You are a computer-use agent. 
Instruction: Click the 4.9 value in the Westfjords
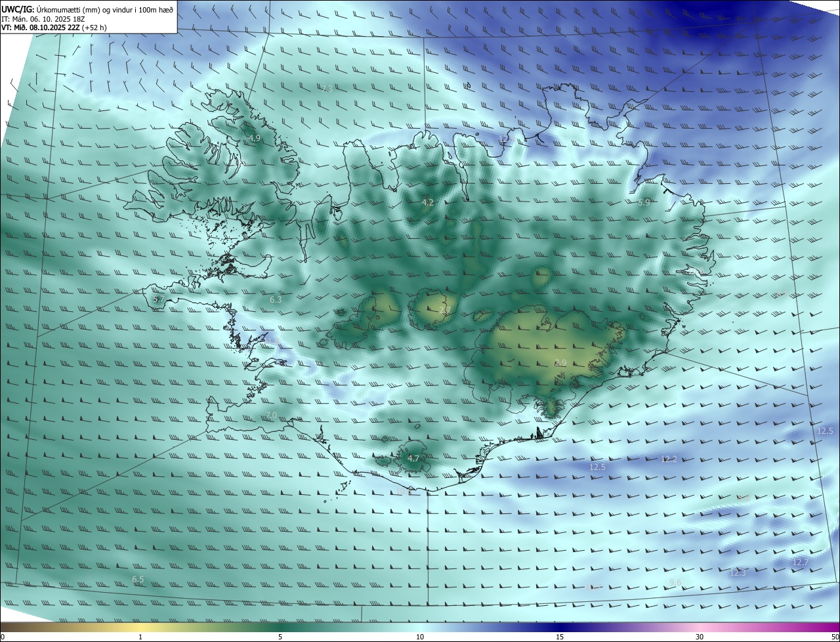pos(255,139)
